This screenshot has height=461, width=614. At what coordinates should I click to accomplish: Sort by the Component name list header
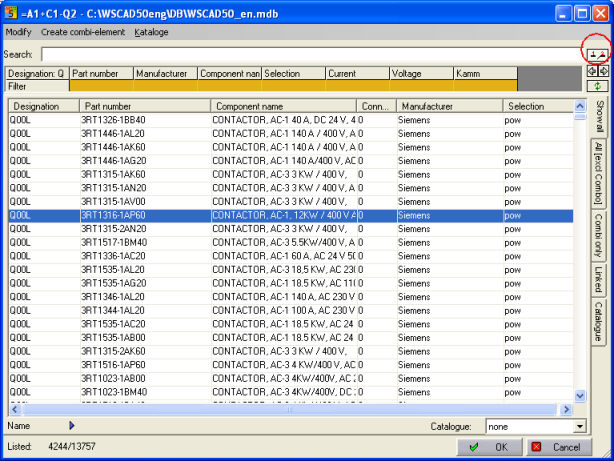point(284,106)
